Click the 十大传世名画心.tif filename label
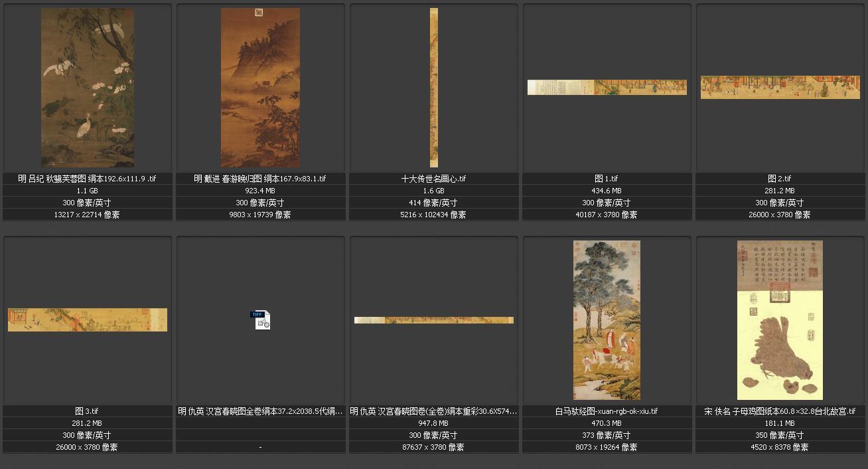 tap(434, 179)
